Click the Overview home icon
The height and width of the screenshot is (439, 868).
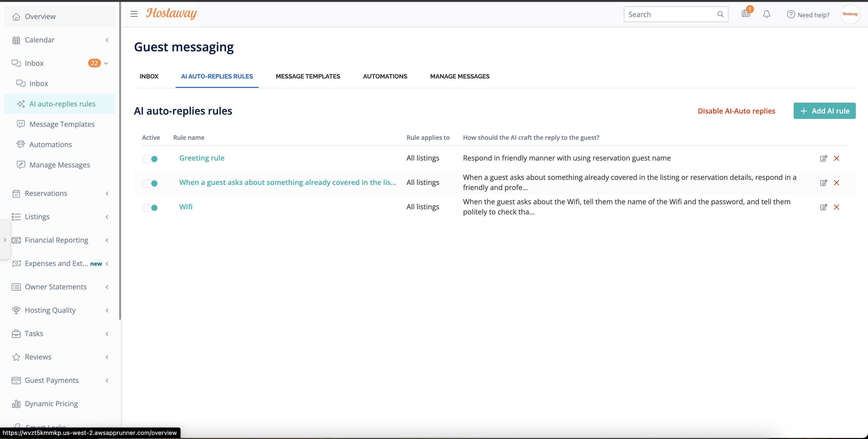click(x=16, y=17)
